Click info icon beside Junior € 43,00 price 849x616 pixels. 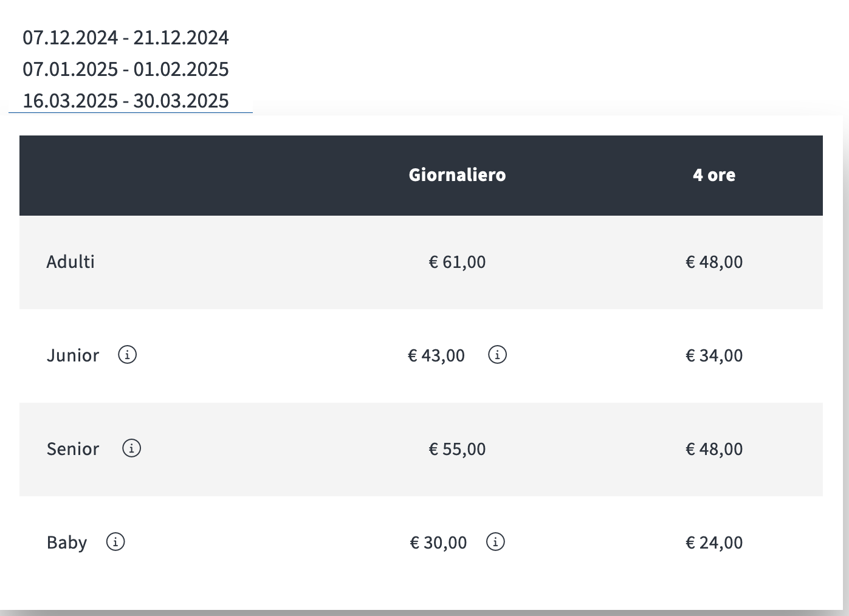[x=497, y=354]
